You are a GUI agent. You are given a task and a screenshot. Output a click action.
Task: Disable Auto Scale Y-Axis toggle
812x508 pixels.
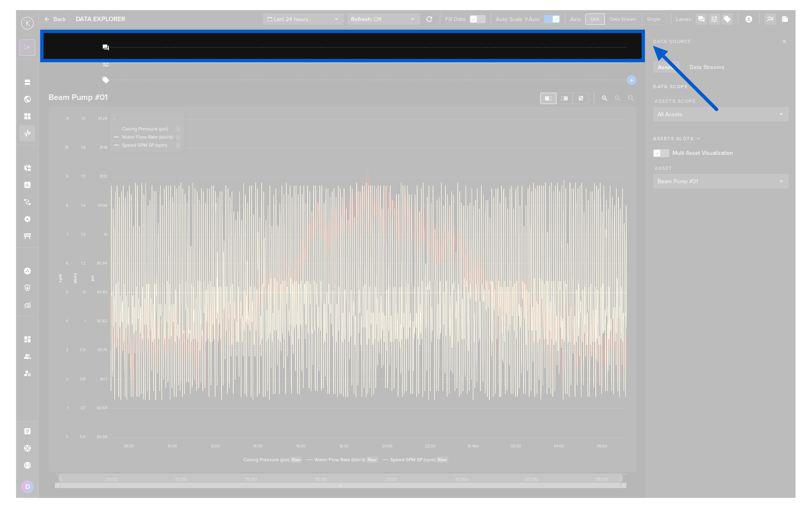pyautogui.click(x=552, y=19)
